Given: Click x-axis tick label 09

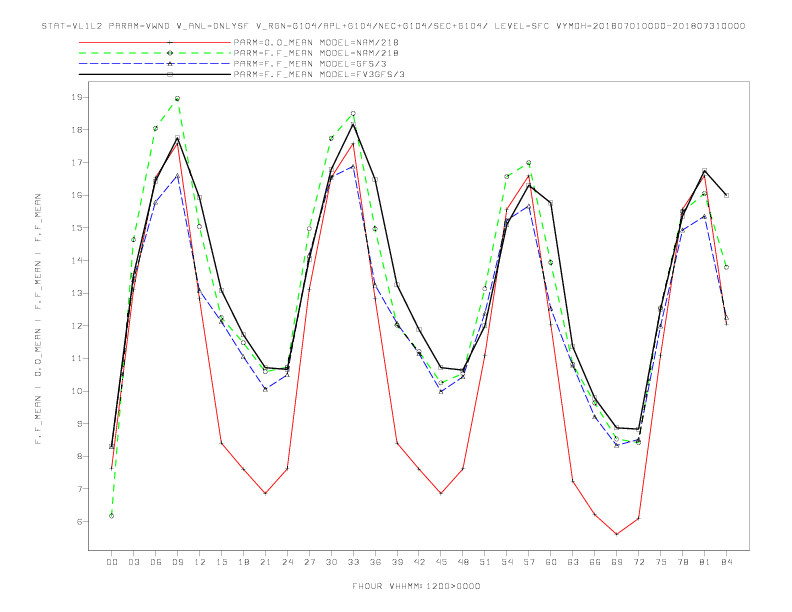Looking at the screenshot, I should (177, 562).
